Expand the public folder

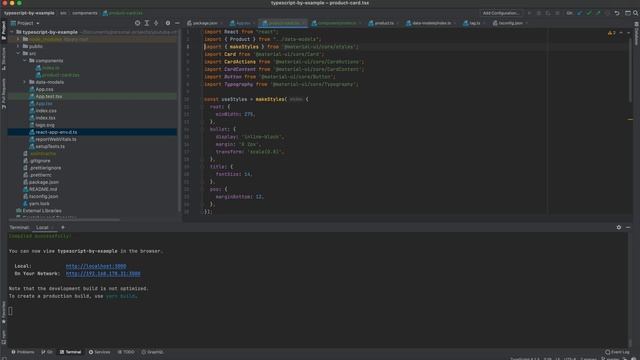18,47
